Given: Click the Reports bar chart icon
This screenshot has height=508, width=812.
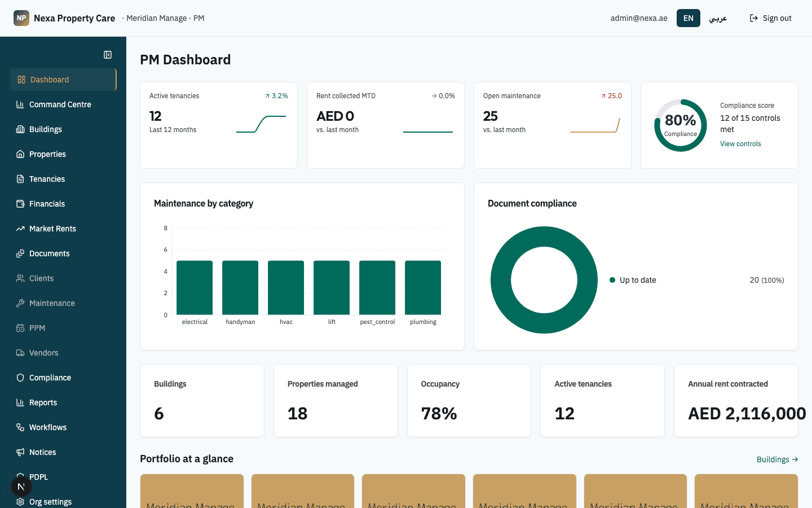Looking at the screenshot, I should click(x=20, y=402).
